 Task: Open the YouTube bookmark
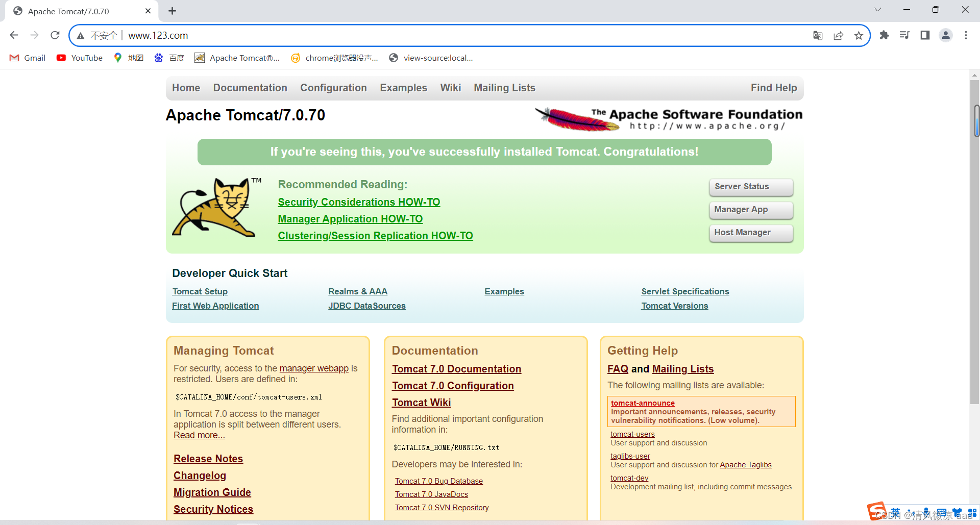tap(80, 58)
